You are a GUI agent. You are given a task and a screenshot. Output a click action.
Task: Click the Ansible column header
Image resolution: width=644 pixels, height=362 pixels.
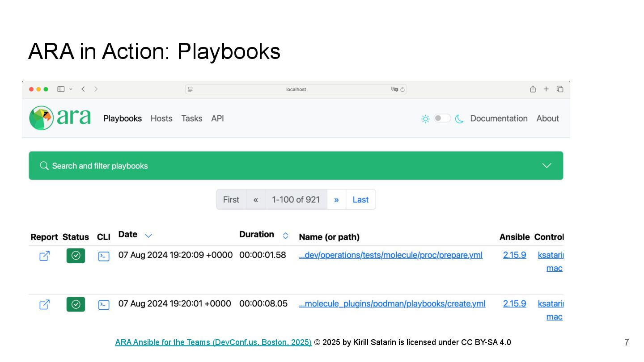514,237
